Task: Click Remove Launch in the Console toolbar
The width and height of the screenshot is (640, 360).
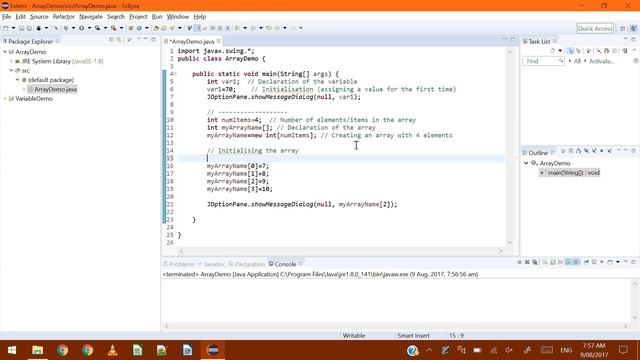Action: [527, 262]
